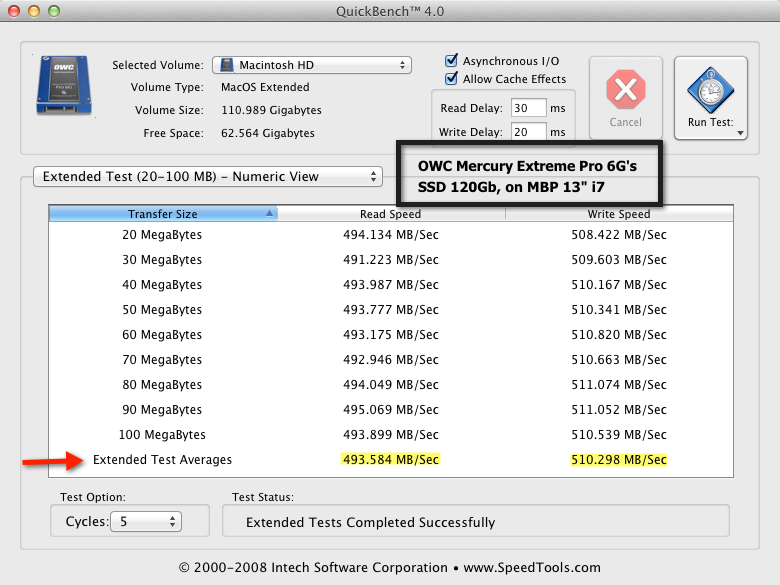Click the green zoom window button
The image size is (780, 585).
point(54,11)
